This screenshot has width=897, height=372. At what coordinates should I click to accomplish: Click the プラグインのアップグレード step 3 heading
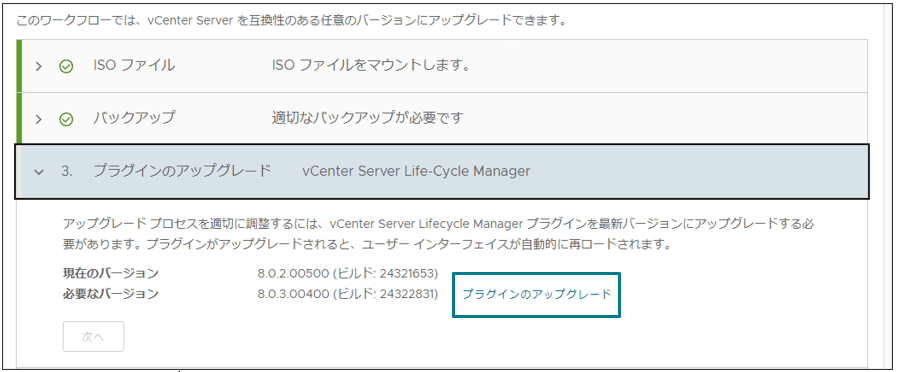click(182, 171)
